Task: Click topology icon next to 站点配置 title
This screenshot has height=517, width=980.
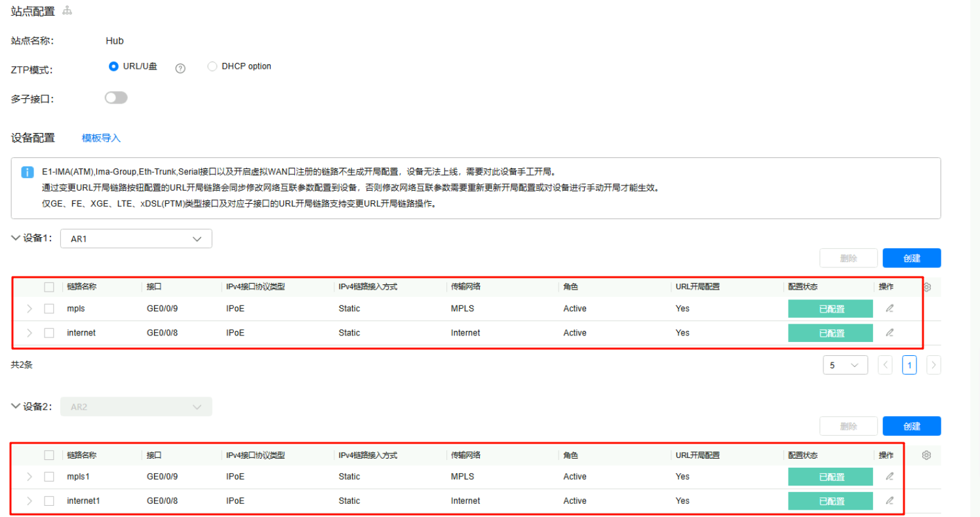Action: pos(67,11)
